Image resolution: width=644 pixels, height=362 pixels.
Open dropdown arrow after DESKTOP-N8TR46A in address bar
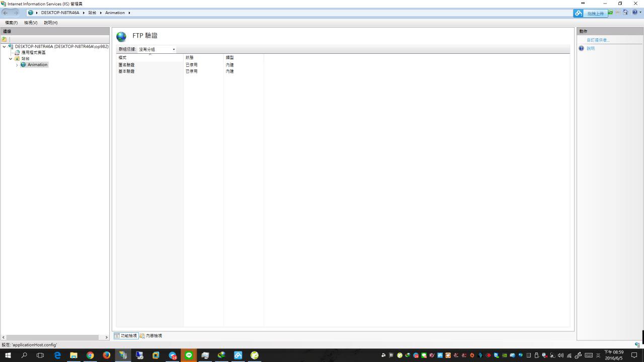point(84,13)
